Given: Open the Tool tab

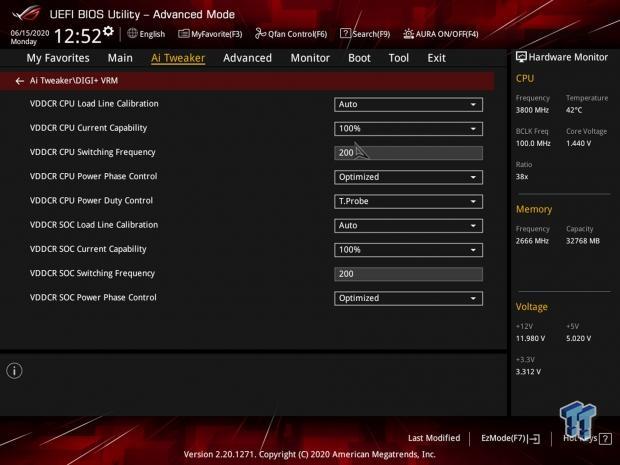Looking at the screenshot, I should coord(399,58).
